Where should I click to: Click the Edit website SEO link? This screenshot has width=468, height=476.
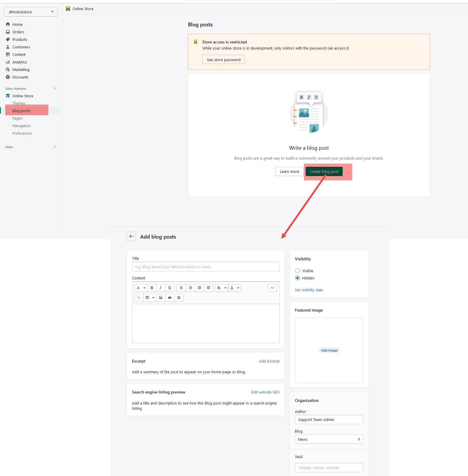(265, 392)
